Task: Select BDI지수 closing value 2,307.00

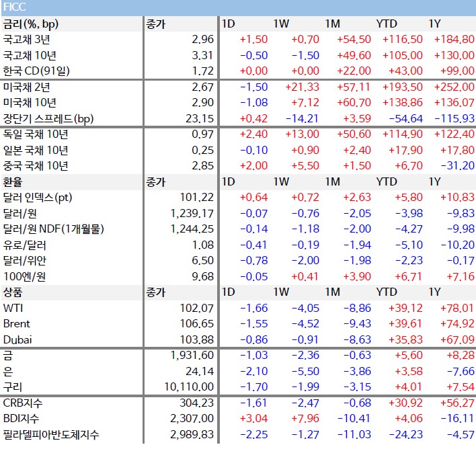Action: [x=192, y=419]
